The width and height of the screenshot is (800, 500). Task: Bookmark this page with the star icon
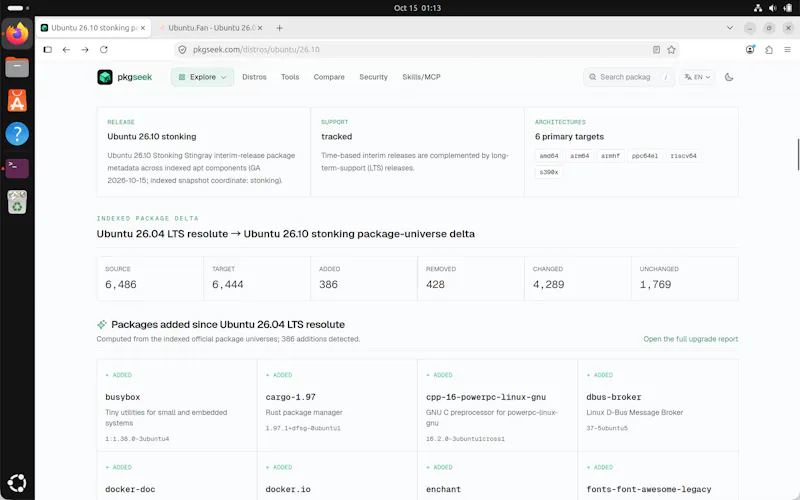(671, 49)
